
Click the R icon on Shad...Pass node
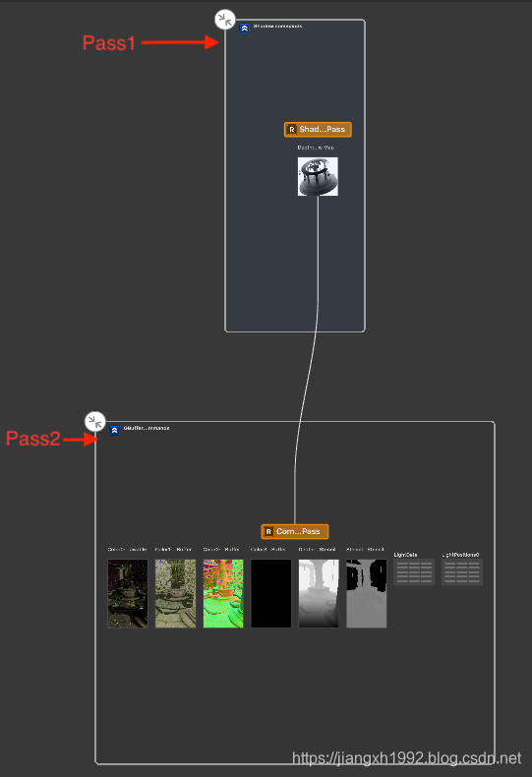pos(292,129)
